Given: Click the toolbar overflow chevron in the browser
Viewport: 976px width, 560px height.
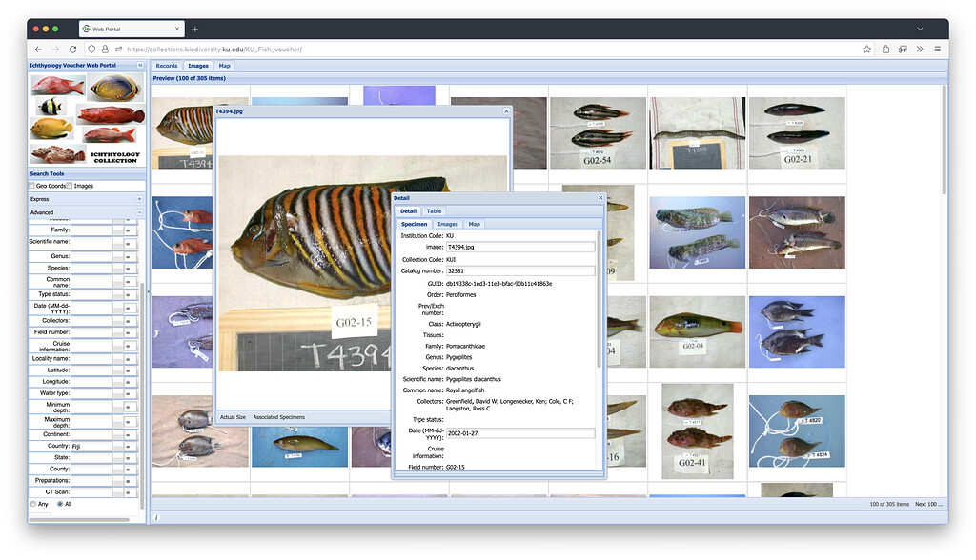Looking at the screenshot, I should [919, 49].
